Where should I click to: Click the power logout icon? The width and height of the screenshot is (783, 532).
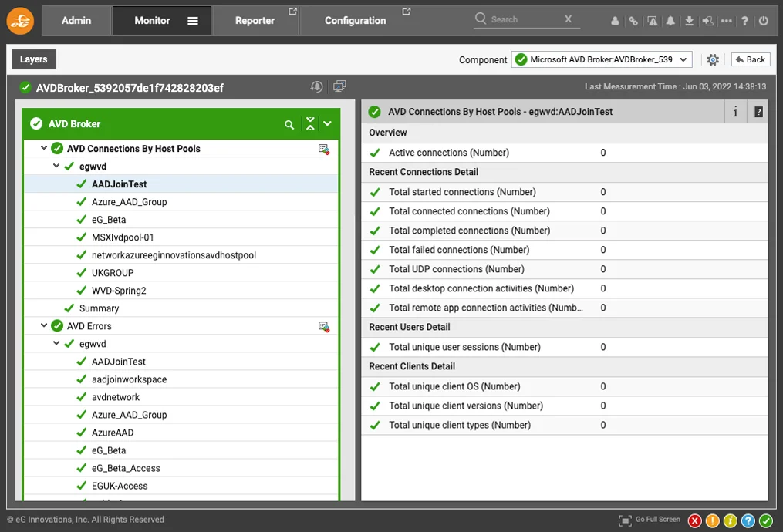(x=764, y=21)
